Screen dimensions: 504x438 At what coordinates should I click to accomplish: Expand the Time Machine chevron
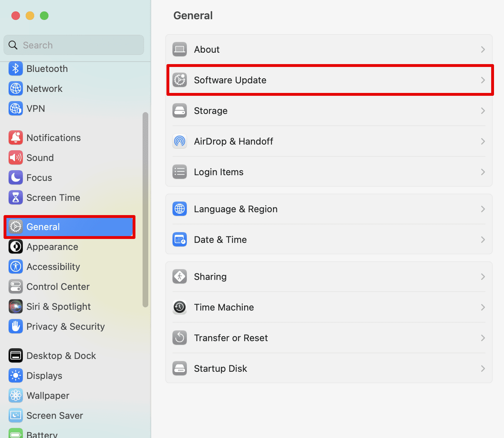tap(483, 307)
